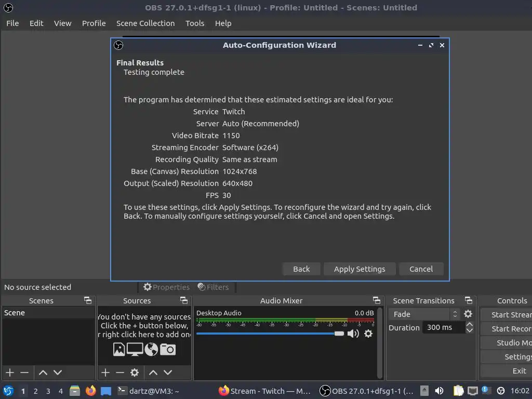
Task: Switch to workspace 4
Action: 61,391
